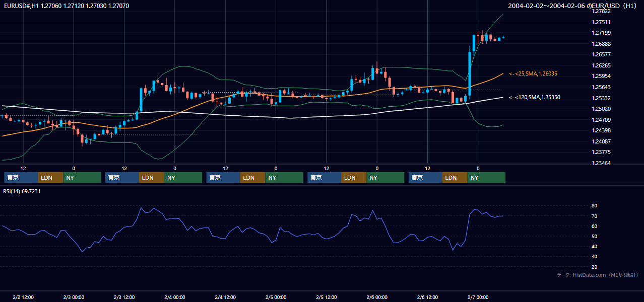Click the 2/7 00:00 time axis label

(x=478, y=297)
